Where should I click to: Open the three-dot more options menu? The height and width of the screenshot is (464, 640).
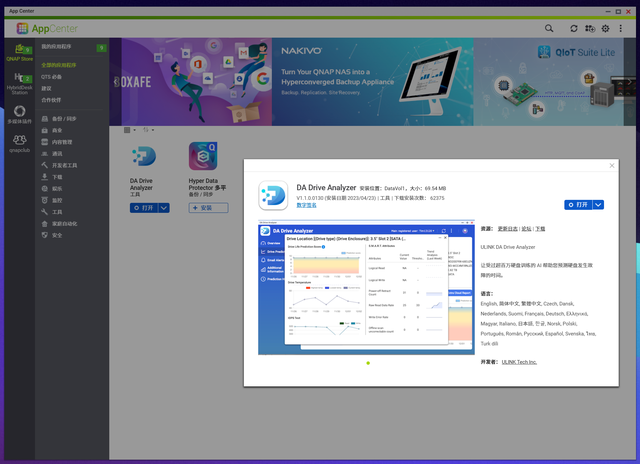[620, 28]
